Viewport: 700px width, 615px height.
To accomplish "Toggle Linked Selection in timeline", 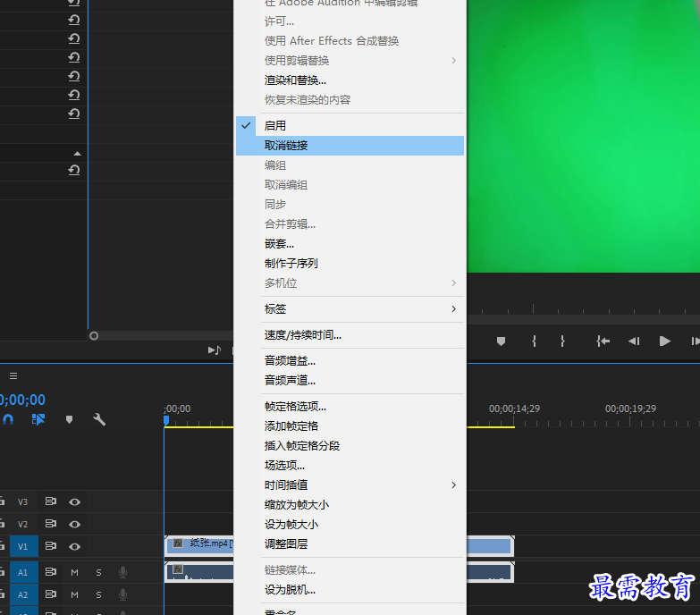I will [x=38, y=419].
